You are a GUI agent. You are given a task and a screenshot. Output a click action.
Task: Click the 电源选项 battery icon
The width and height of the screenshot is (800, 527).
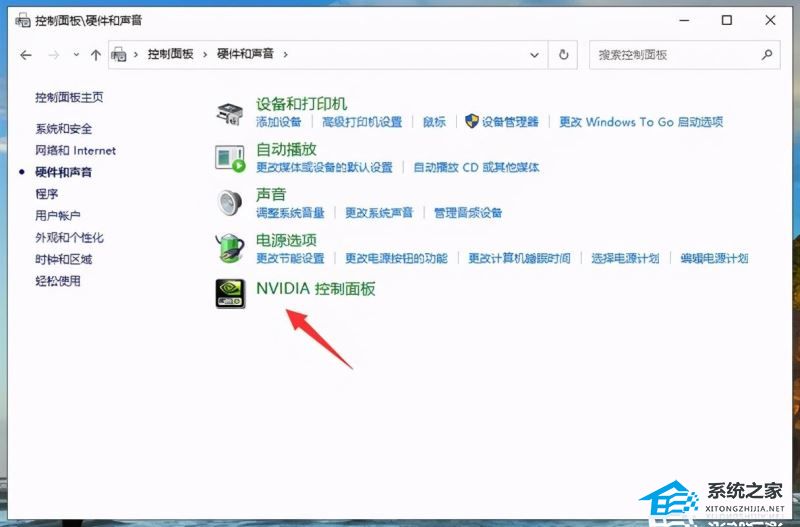coord(231,248)
